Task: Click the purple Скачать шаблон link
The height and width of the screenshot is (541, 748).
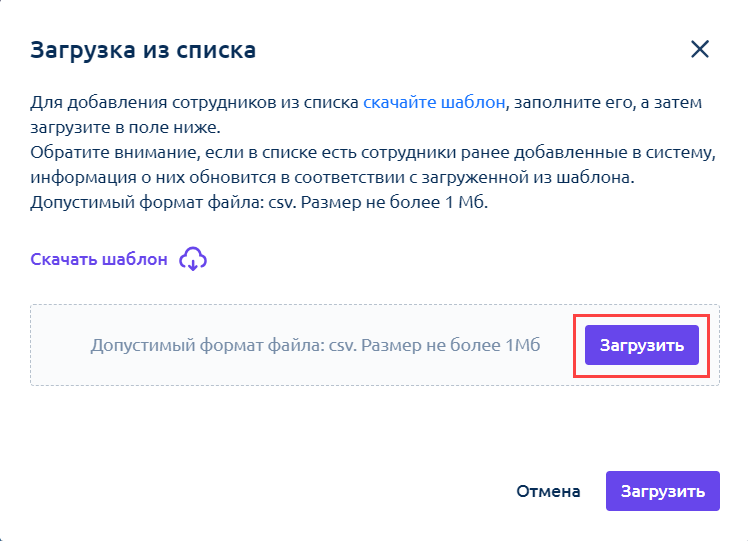Action: click(99, 259)
